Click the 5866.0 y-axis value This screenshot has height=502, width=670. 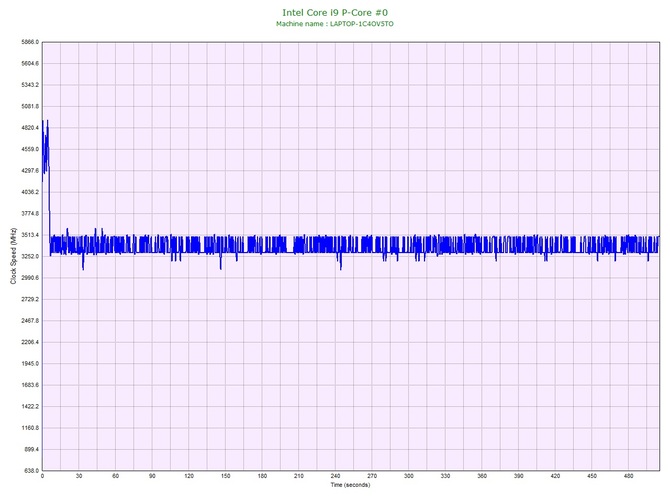(30, 42)
